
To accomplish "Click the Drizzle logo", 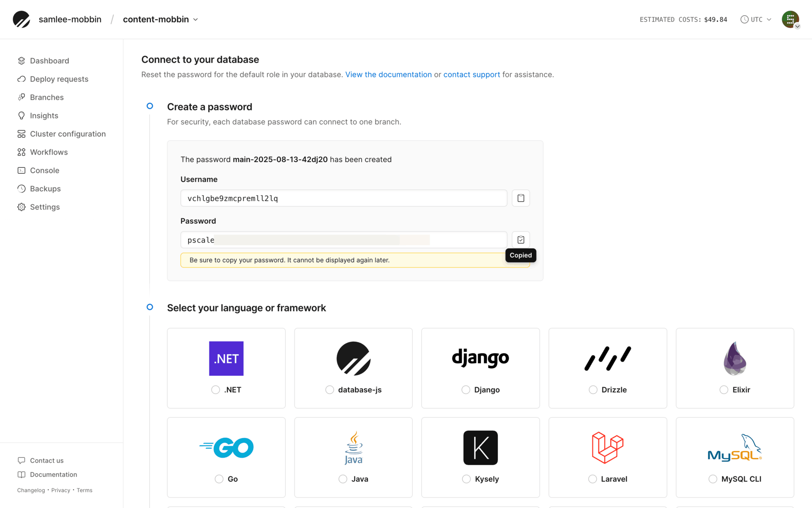I will tap(608, 359).
